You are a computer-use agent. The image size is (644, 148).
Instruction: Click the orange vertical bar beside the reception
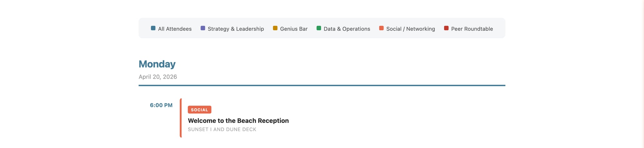(x=181, y=118)
